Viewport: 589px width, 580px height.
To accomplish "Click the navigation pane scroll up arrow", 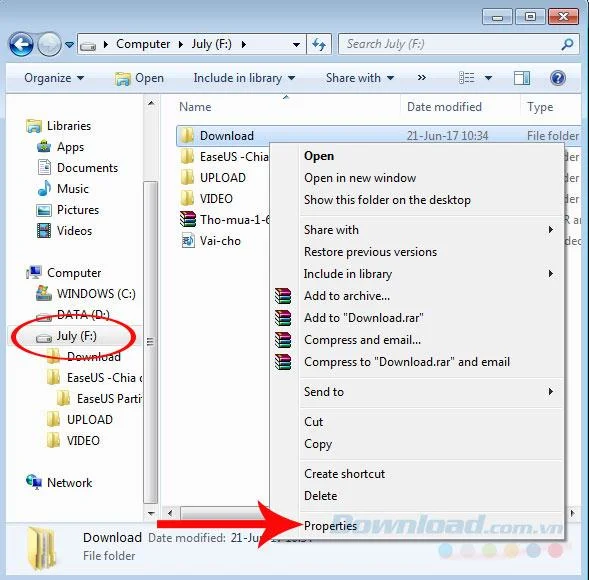I will (151, 103).
